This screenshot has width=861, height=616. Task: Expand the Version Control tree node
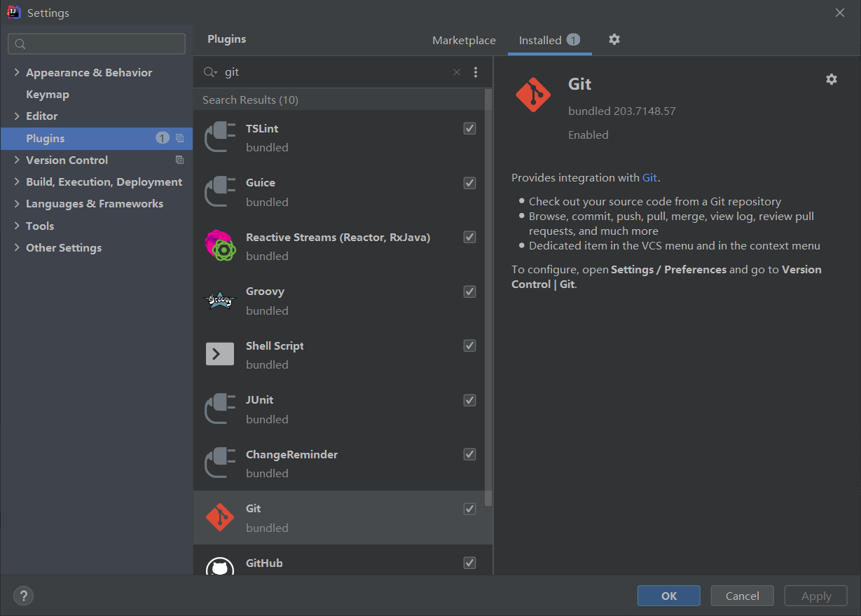click(17, 160)
